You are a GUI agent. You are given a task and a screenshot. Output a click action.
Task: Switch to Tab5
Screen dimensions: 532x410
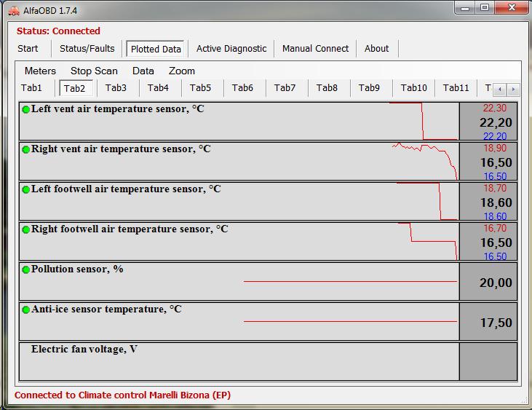(x=200, y=88)
